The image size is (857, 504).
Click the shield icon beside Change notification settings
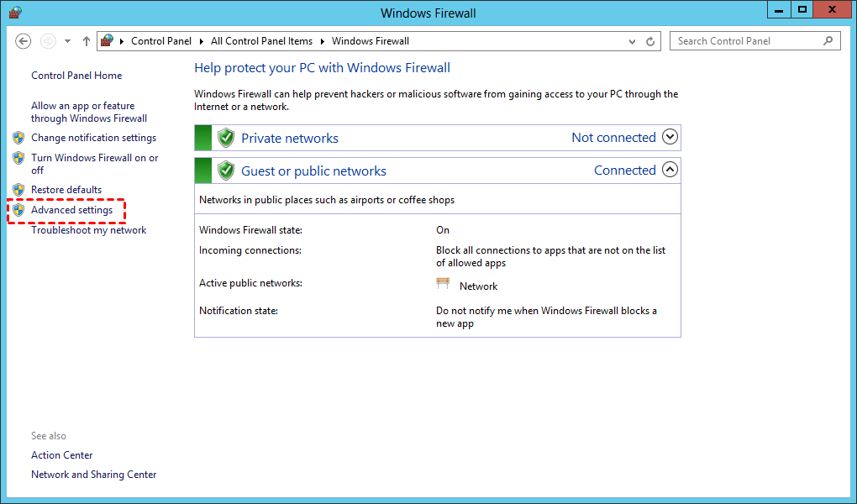point(18,138)
